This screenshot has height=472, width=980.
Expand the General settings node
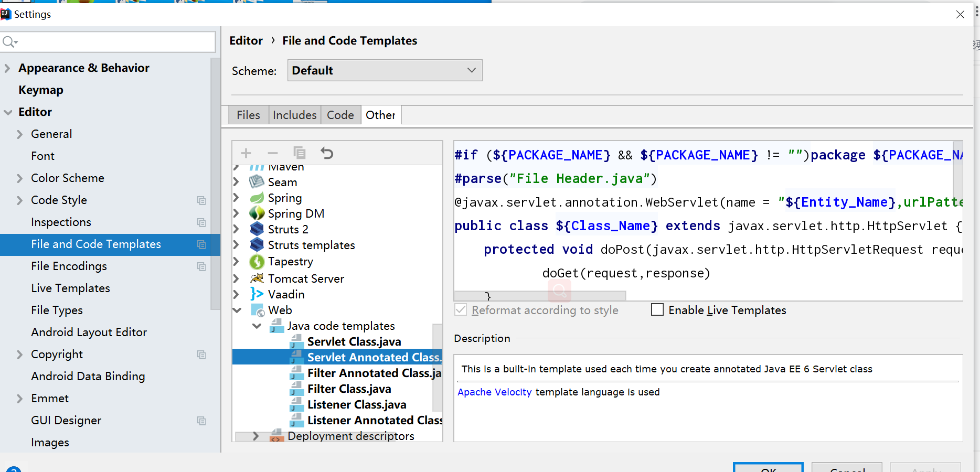pyautogui.click(x=20, y=134)
